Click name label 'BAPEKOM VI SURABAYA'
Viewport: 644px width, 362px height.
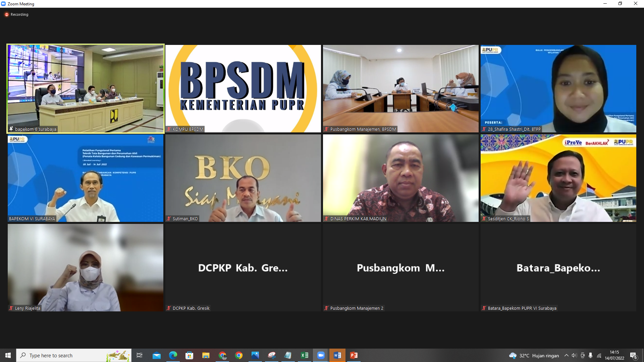coord(32,219)
